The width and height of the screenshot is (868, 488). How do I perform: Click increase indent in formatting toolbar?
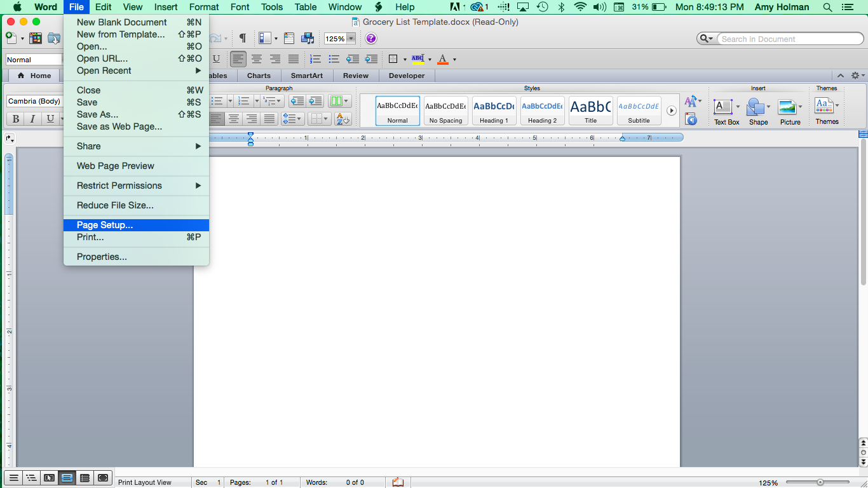tap(372, 59)
